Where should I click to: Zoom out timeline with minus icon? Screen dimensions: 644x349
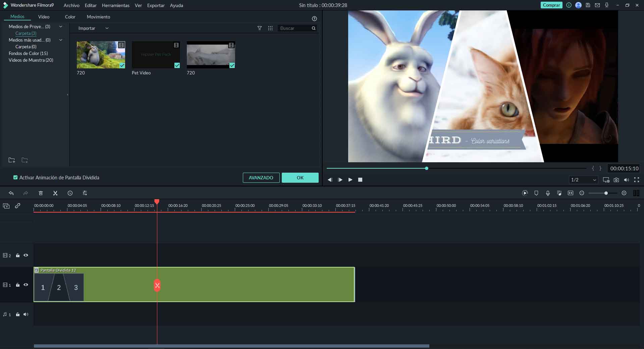[582, 193]
